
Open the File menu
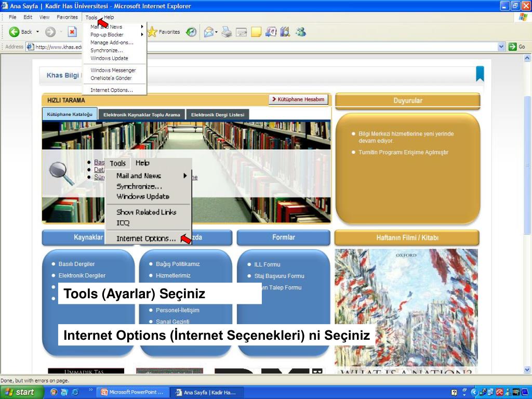pyautogui.click(x=12, y=17)
